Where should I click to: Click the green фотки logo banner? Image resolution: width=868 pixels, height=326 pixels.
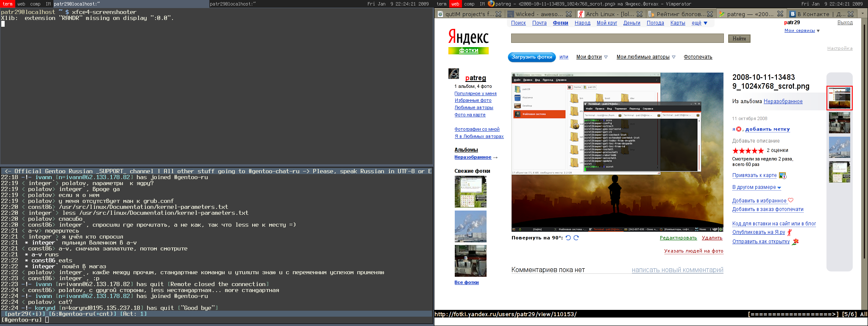coord(468,51)
